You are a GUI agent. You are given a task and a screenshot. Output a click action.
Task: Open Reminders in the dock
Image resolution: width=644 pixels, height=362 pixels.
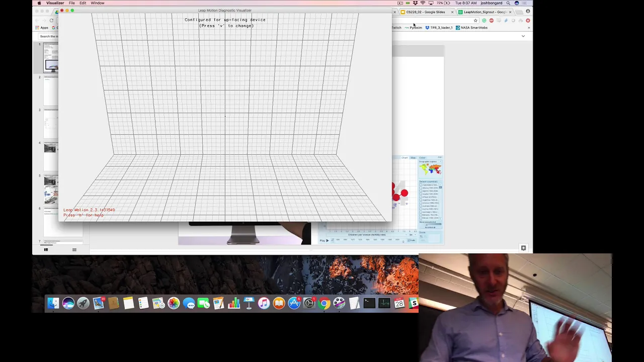tap(143, 303)
